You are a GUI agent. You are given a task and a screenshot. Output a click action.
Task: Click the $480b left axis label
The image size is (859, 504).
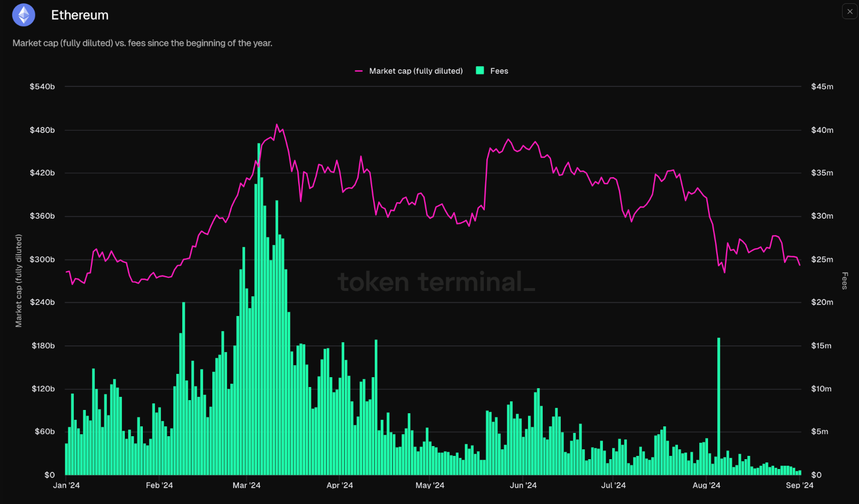click(42, 130)
